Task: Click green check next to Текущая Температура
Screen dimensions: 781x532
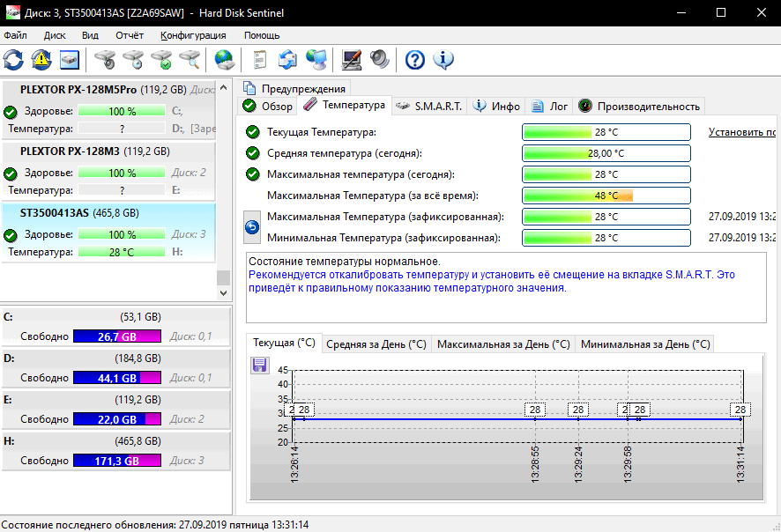Action: coord(253,132)
